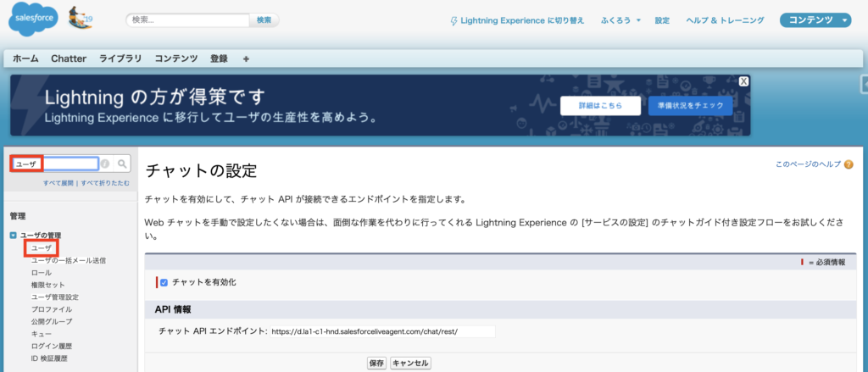
Task: Click the help question mark icon
Action: tap(849, 164)
